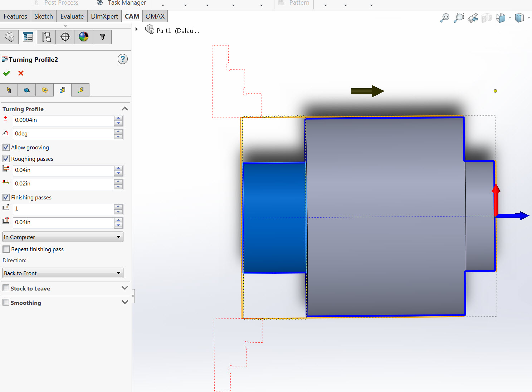Open the FeatureManager design tree icon
The height and width of the screenshot is (392, 532).
(9, 37)
